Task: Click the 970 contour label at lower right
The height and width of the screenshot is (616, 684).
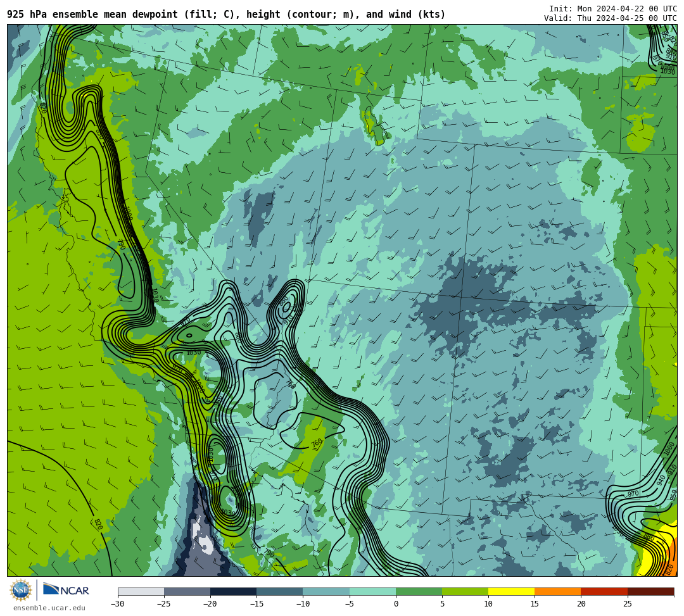Action: click(633, 494)
